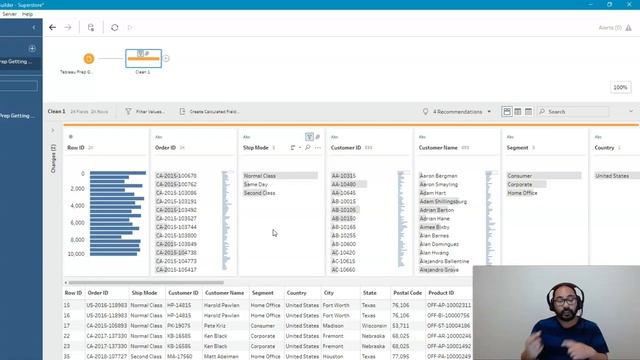This screenshot has height=360, width=640.
Task: Select Same Day value in Ship Mode
Action: click(x=256, y=184)
